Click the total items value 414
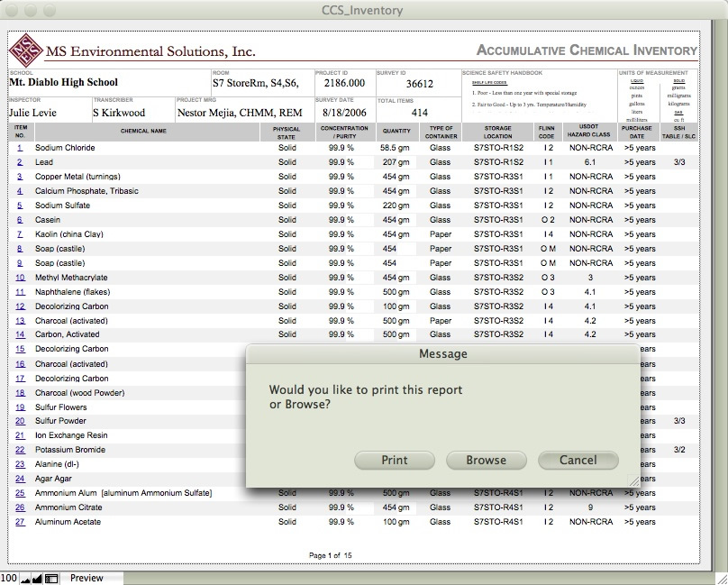The width and height of the screenshot is (728, 585). pyautogui.click(x=419, y=113)
